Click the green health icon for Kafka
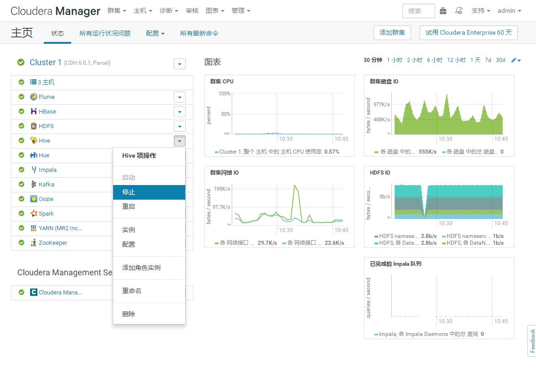Viewport: 536px width, 392px height. (x=21, y=185)
